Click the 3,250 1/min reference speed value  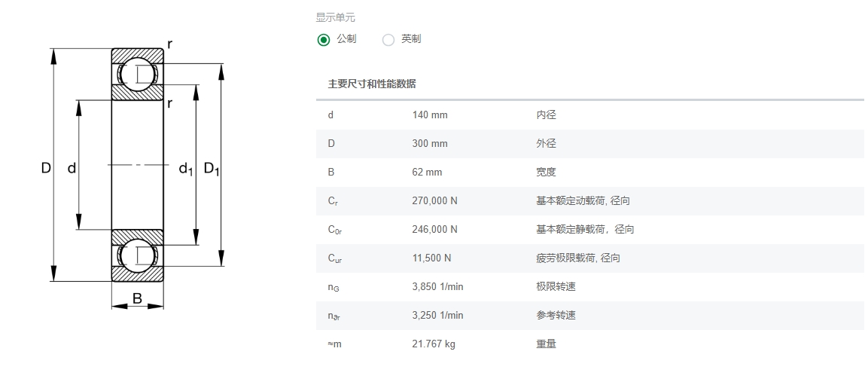(x=437, y=316)
